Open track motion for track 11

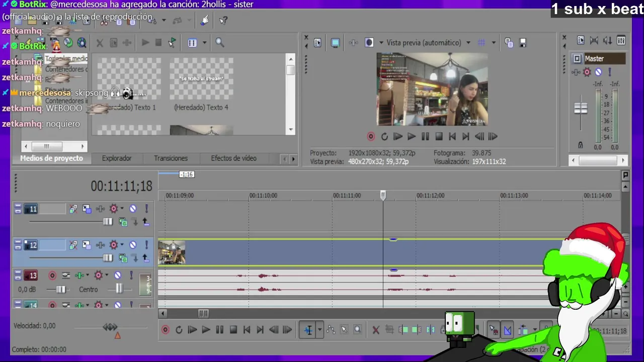[x=87, y=209]
